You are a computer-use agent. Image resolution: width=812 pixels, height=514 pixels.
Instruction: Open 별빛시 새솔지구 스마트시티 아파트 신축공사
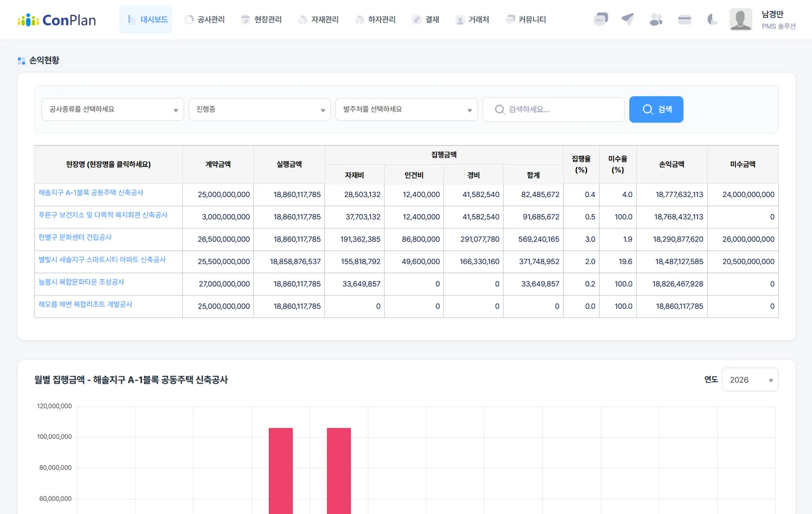pos(102,260)
